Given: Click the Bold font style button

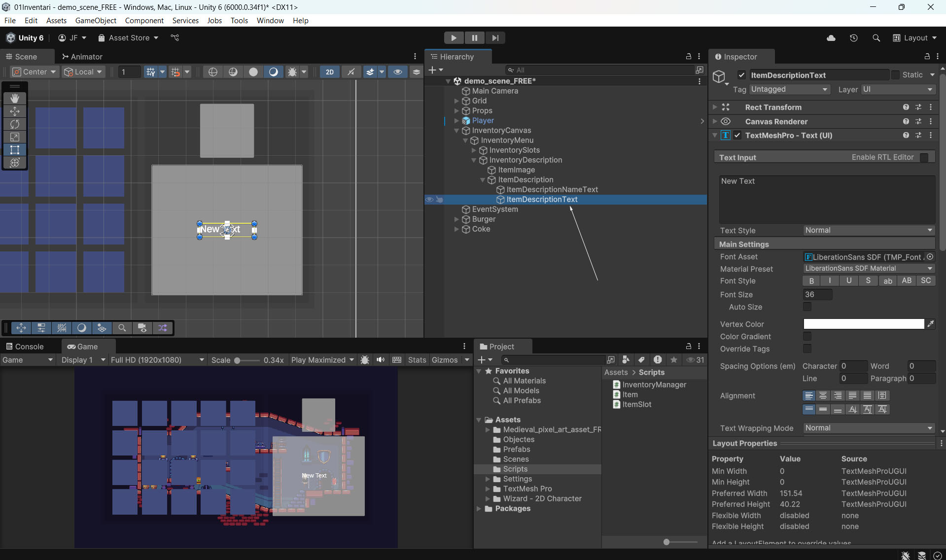Looking at the screenshot, I should click(x=811, y=281).
